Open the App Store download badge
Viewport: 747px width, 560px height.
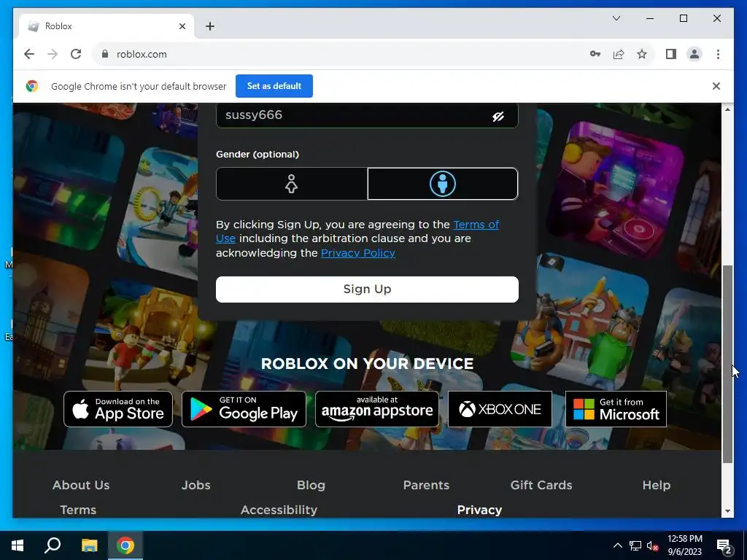tap(118, 409)
